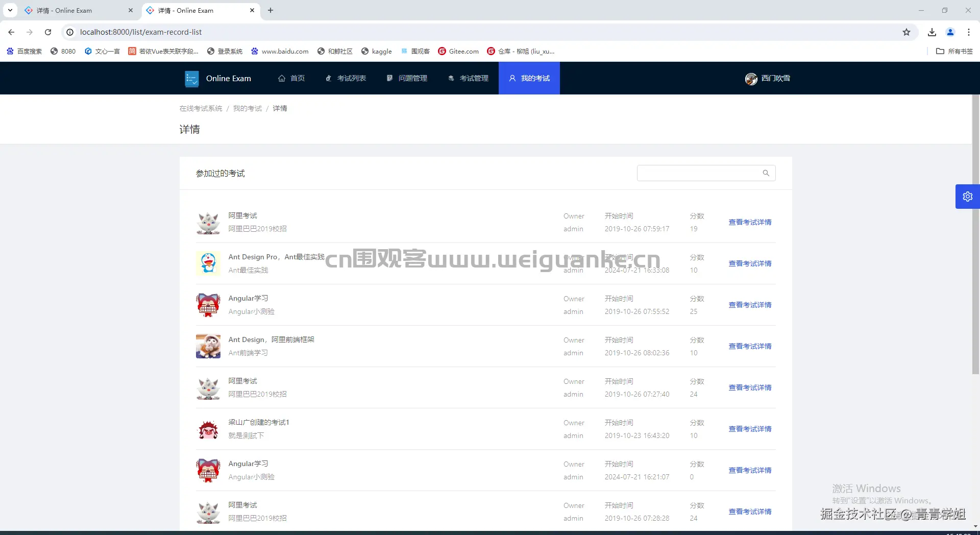Open 和鲸社区 bookmark

pyautogui.click(x=335, y=51)
